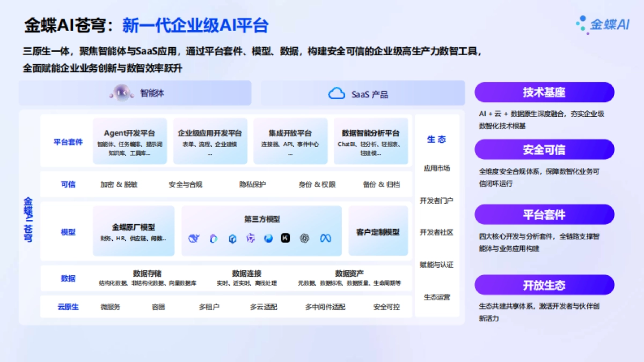Click the 技术基座 banner

tap(544, 92)
